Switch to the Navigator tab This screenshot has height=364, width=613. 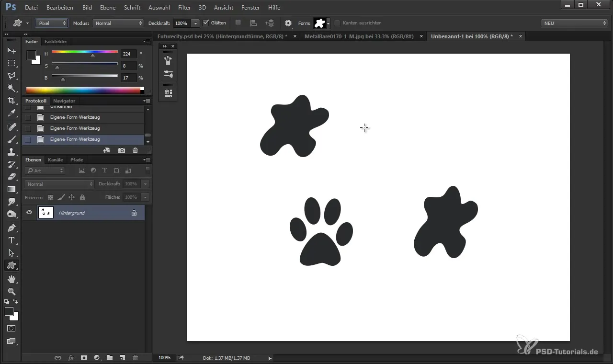click(x=64, y=101)
